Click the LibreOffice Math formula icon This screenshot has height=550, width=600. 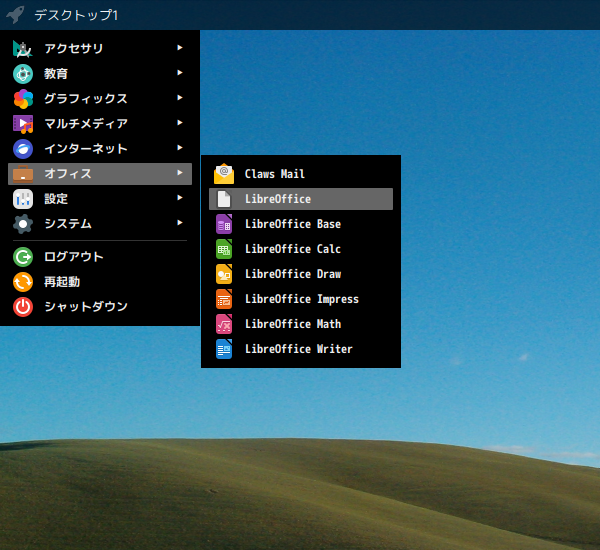(224, 324)
